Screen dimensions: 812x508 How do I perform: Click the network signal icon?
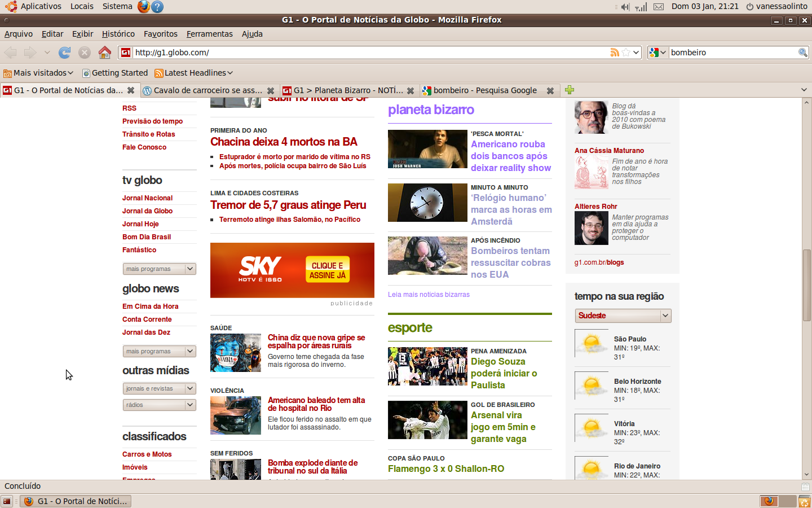pyautogui.click(x=641, y=7)
